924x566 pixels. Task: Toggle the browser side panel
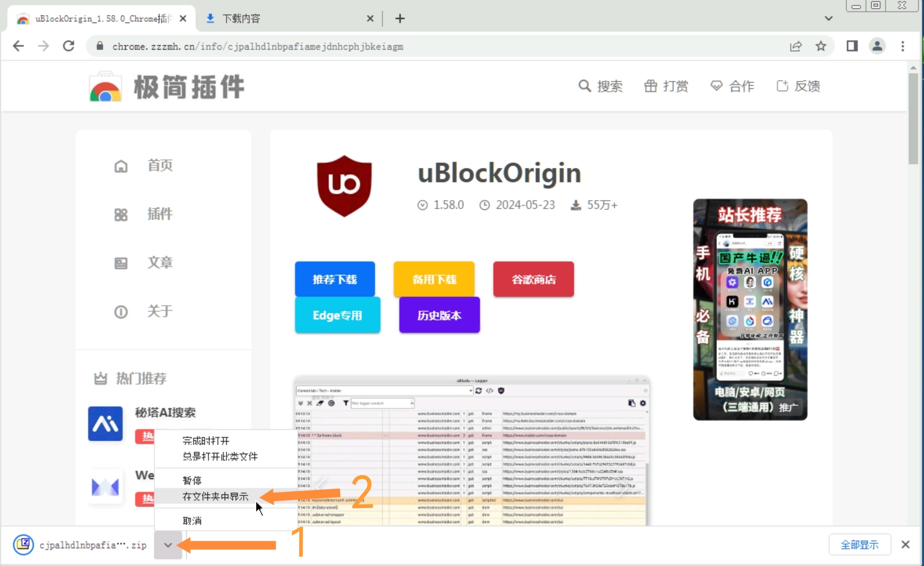[x=852, y=46]
